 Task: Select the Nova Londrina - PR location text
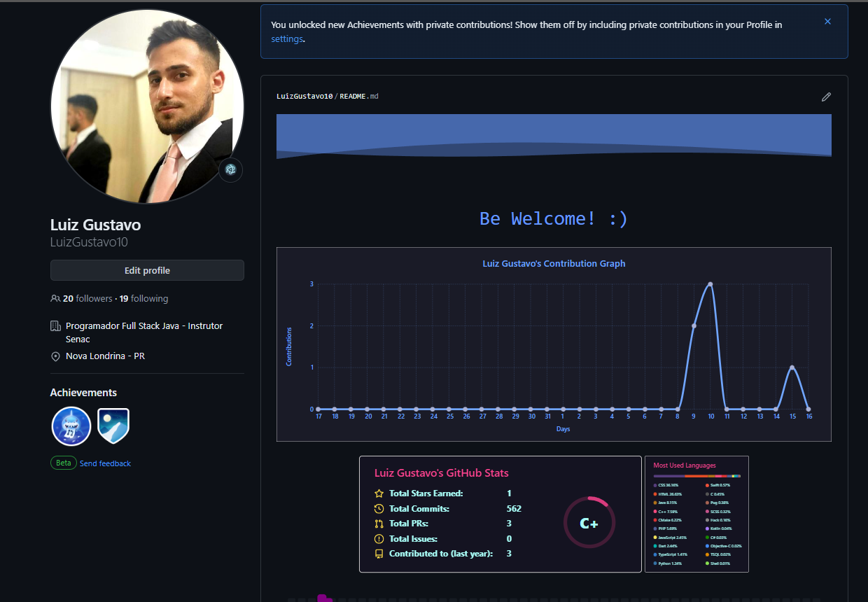[x=105, y=356]
